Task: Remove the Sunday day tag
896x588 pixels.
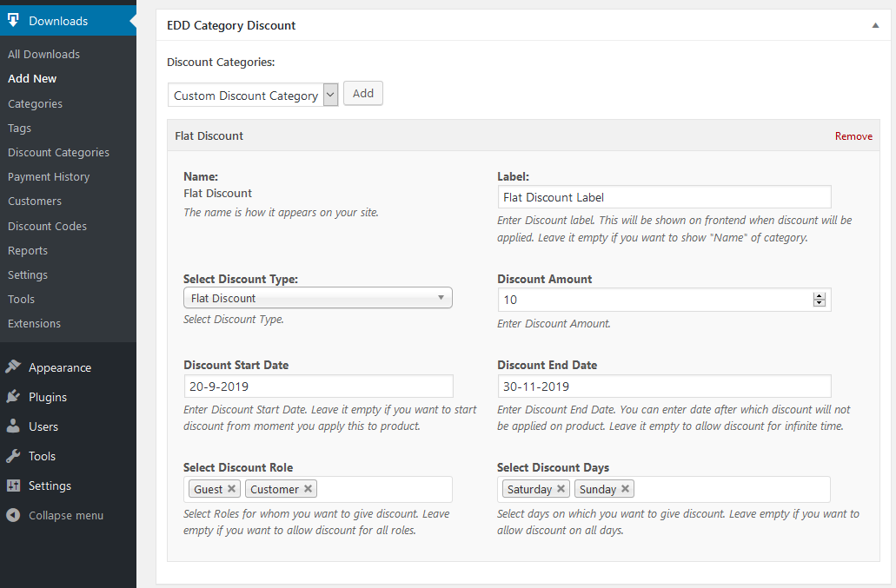Action: point(625,489)
